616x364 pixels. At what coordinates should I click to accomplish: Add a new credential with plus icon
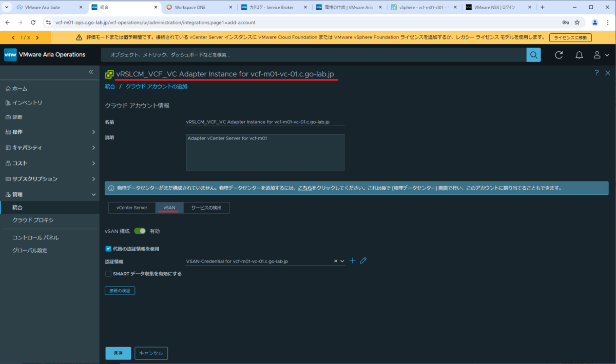click(x=353, y=261)
